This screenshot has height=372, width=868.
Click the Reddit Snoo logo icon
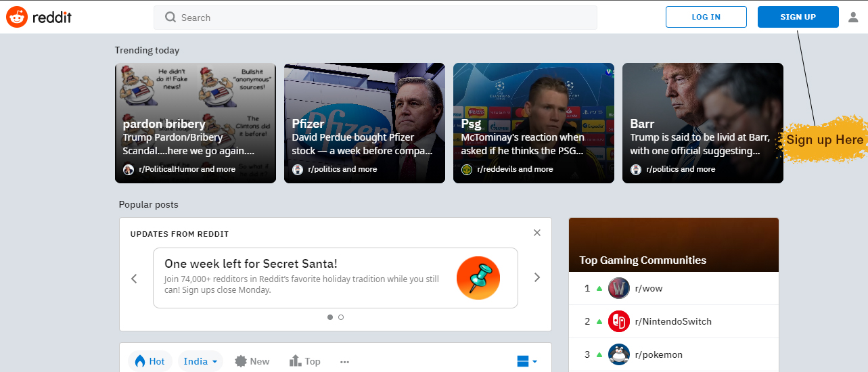tap(17, 17)
